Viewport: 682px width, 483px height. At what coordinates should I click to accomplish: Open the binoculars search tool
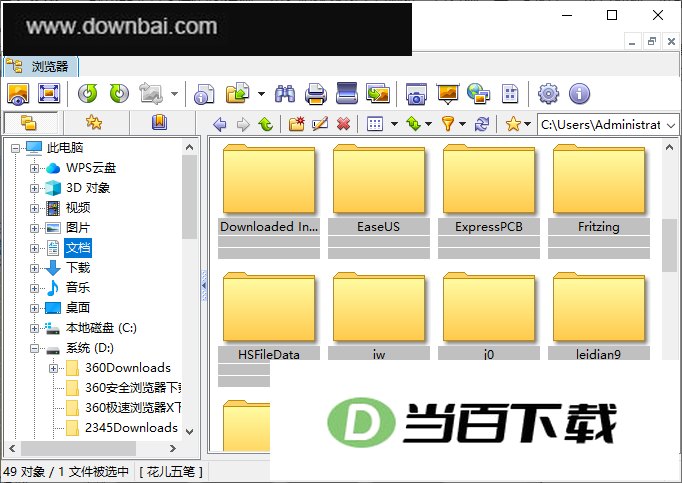click(x=285, y=94)
